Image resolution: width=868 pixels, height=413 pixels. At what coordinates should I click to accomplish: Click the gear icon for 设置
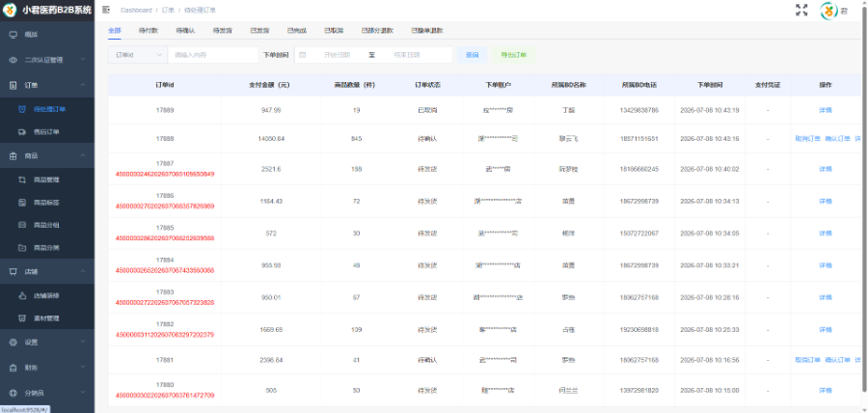click(14, 343)
